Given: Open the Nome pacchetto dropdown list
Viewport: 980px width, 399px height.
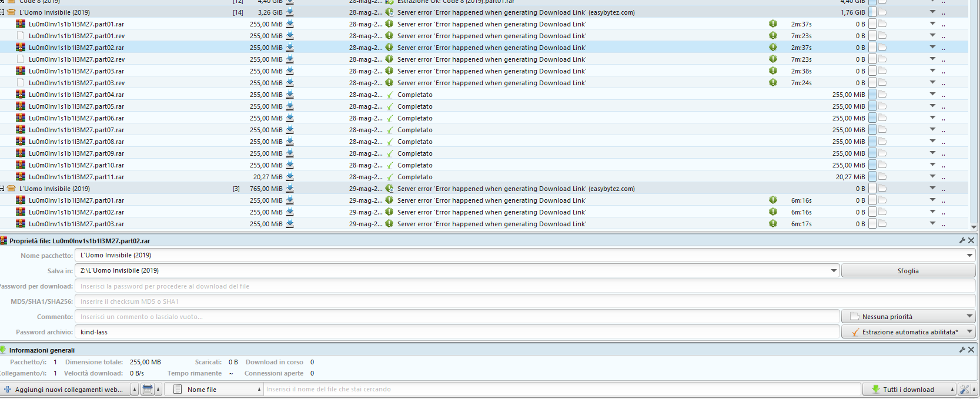Looking at the screenshot, I should 969,255.
